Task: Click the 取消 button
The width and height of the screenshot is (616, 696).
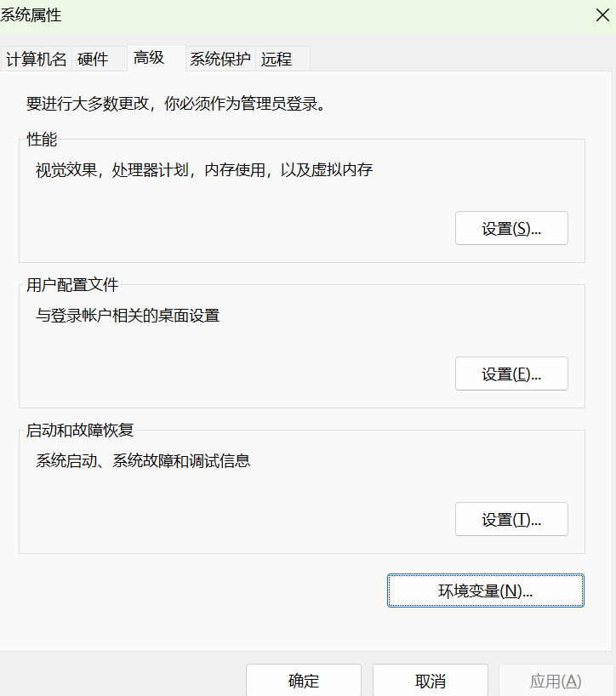Action: [x=430, y=681]
